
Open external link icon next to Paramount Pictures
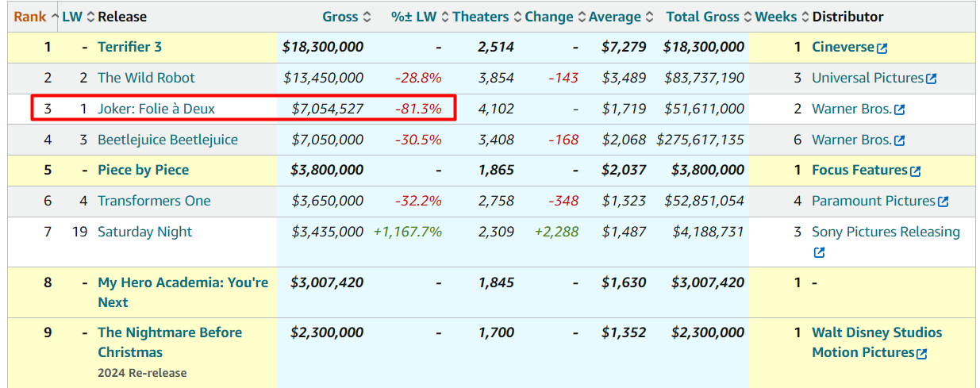click(943, 202)
